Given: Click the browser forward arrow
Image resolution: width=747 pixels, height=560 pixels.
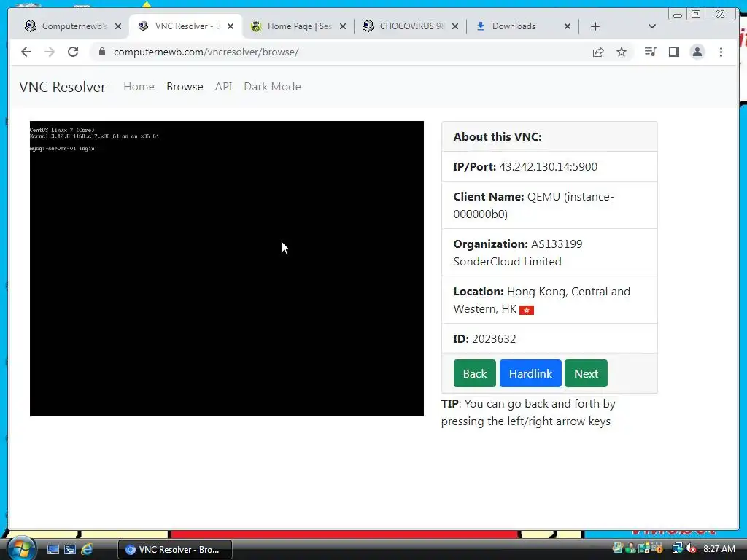Looking at the screenshot, I should pyautogui.click(x=50, y=52).
